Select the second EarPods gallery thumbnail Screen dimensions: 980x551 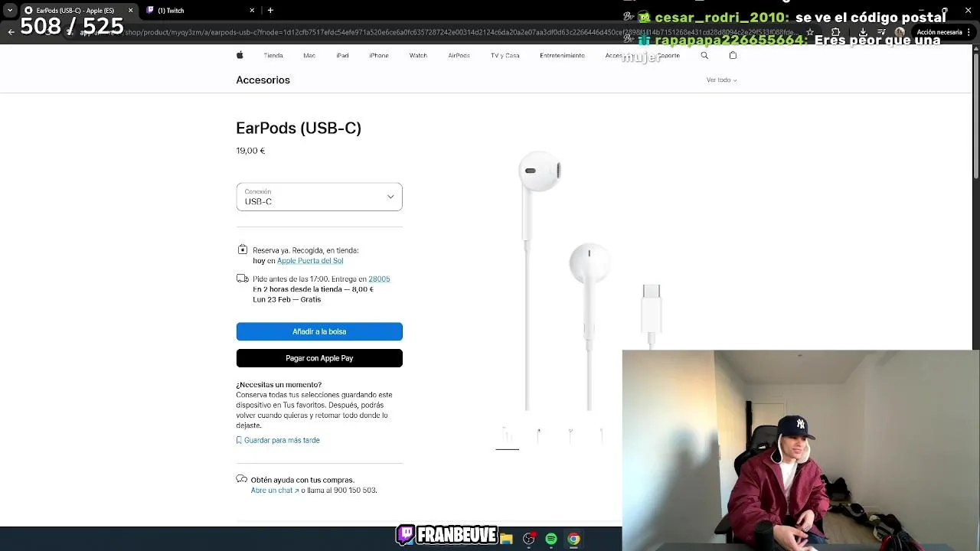click(539, 435)
